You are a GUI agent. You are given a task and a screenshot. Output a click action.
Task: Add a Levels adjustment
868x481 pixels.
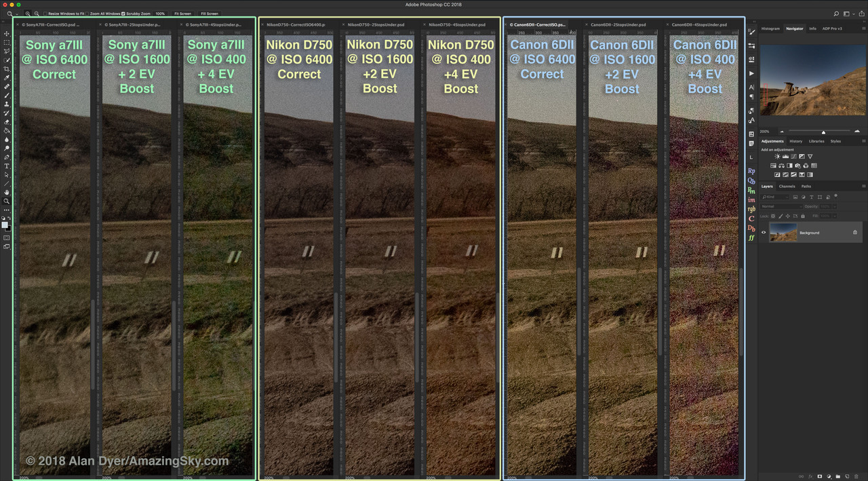tap(785, 156)
